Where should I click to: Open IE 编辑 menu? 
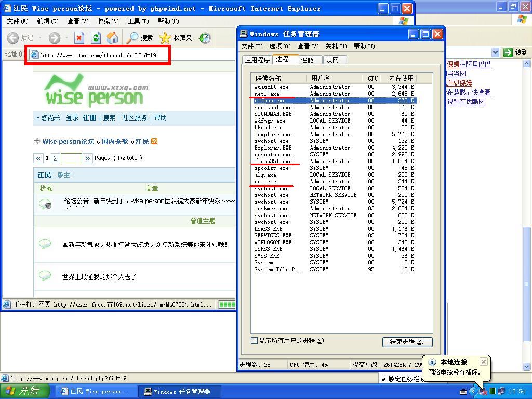47,21
